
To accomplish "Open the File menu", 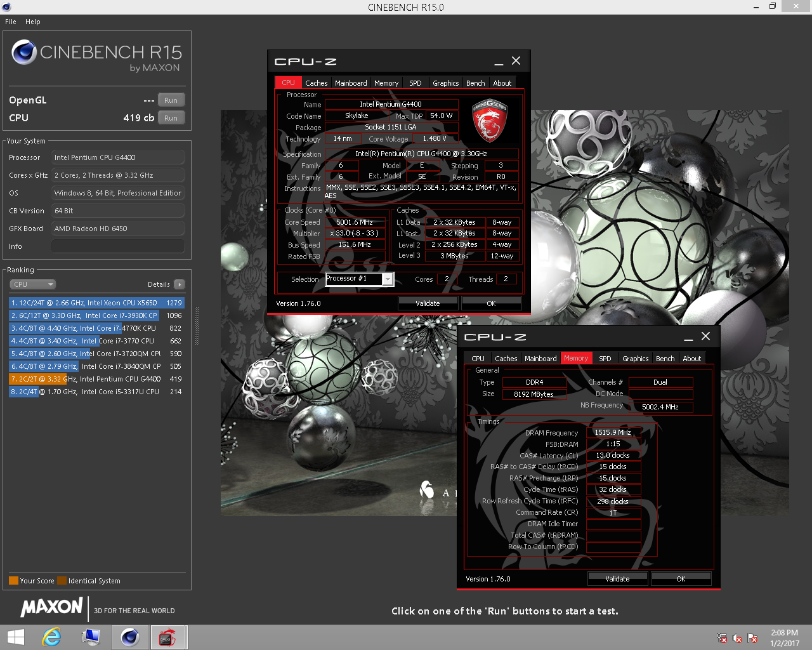I will pos(11,22).
